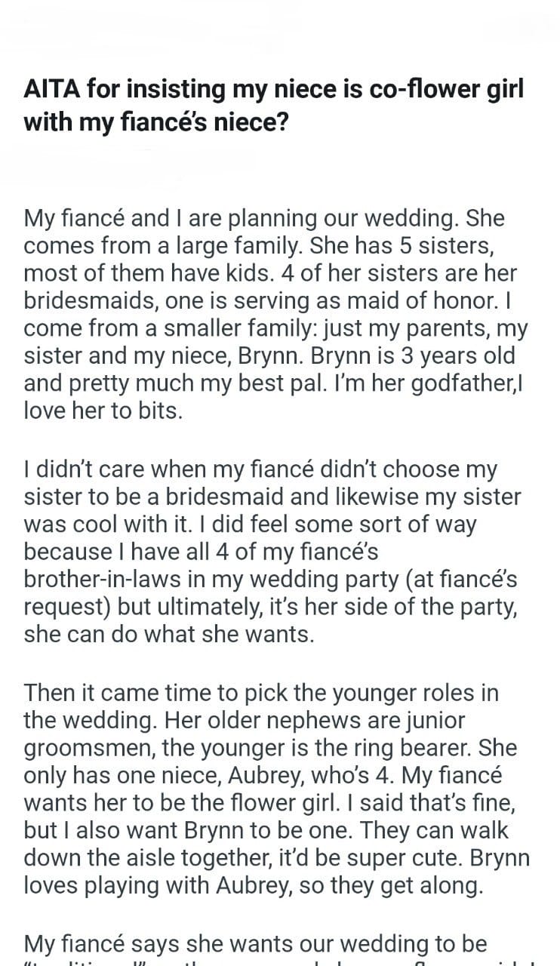The width and height of the screenshot is (560, 966).
Task: Click the paragraph beginning "I didn't care when"
Action: click(273, 551)
